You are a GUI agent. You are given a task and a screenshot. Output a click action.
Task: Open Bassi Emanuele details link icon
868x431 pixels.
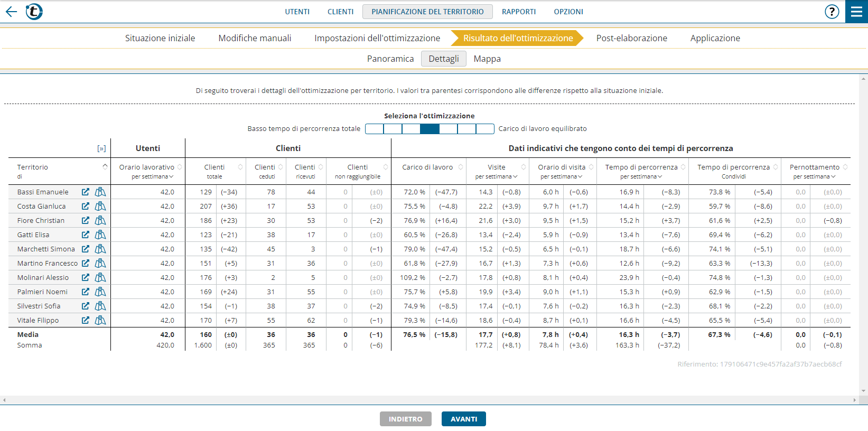coord(86,192)
